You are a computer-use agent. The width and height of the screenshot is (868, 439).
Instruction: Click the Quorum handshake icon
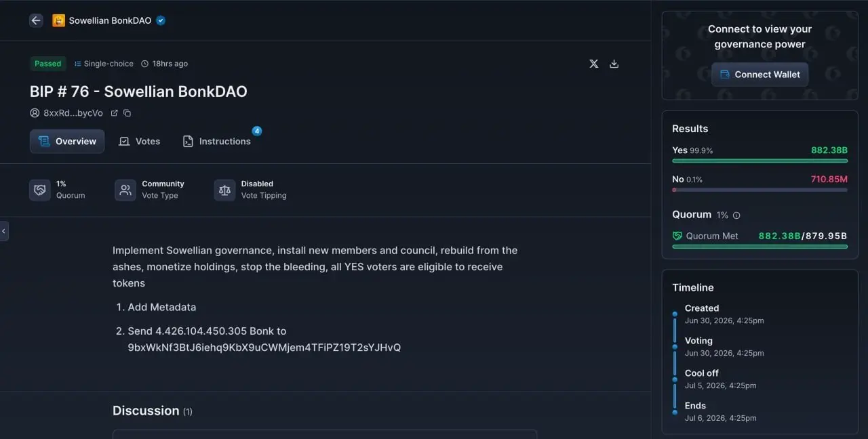pyautogui.click(x=40, y=190)
